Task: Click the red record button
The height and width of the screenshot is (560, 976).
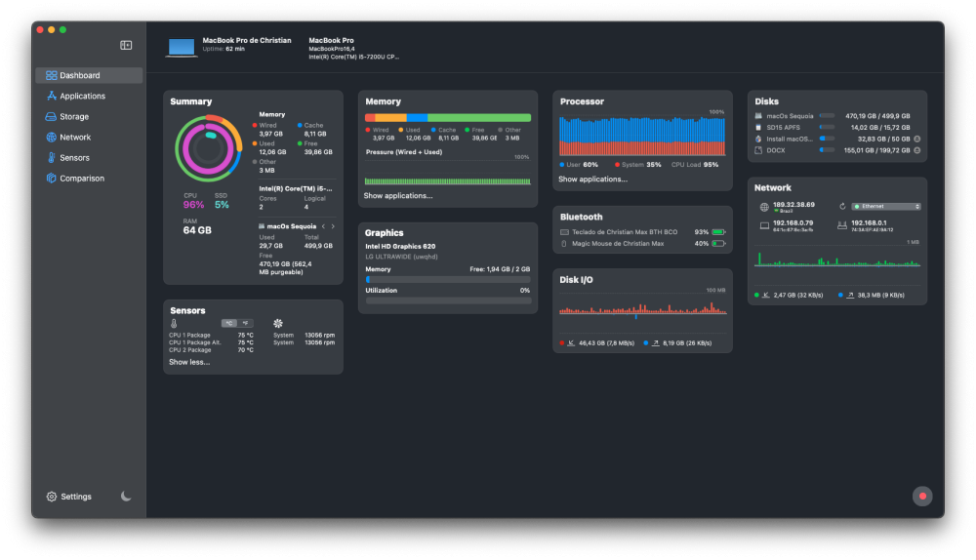Action: coord(922,496)
